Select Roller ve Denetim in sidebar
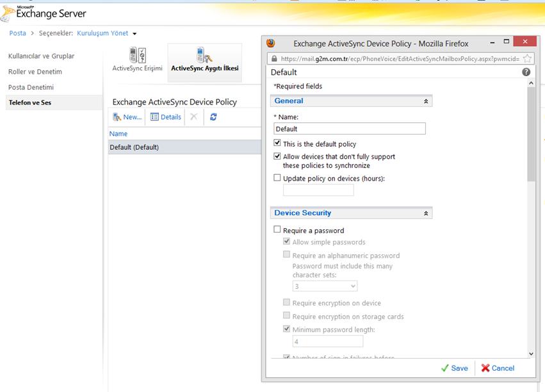Screen dimensions: 545x392 (35, 72)
